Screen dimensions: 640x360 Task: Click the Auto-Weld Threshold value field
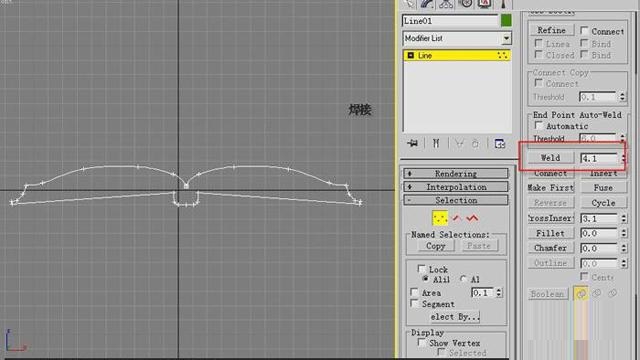(598, 138)
